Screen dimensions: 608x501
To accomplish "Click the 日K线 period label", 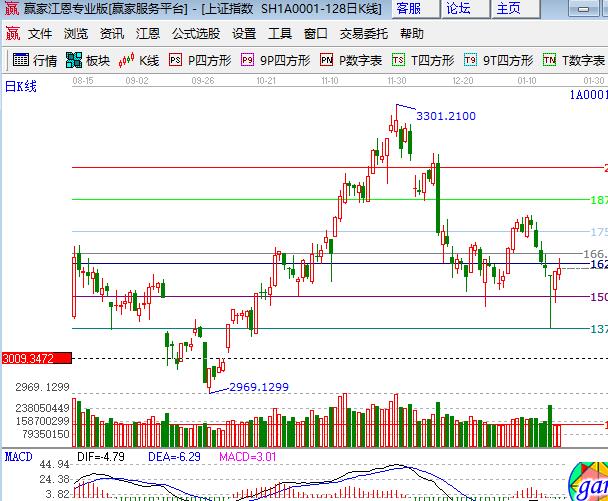I will point(20,86).
